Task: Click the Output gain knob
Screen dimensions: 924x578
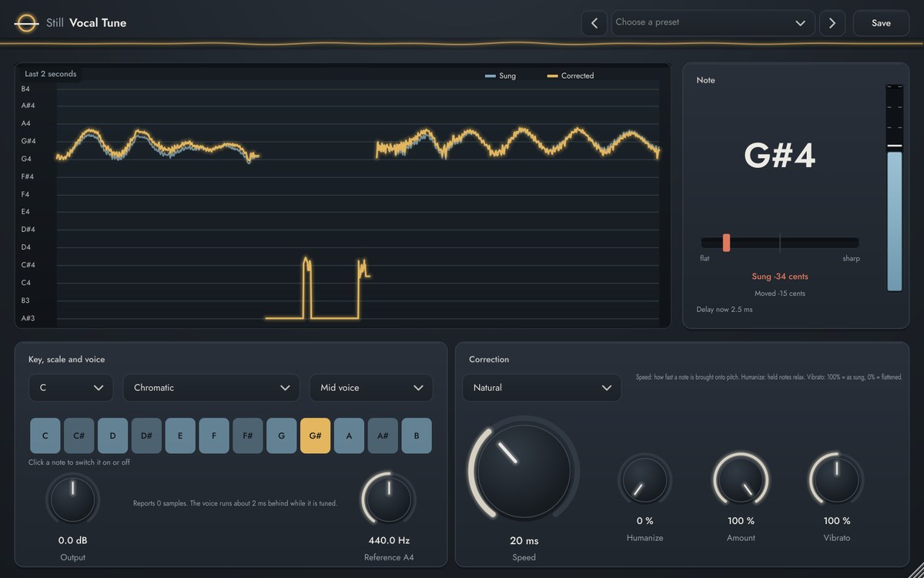Action: pos(72,499)
